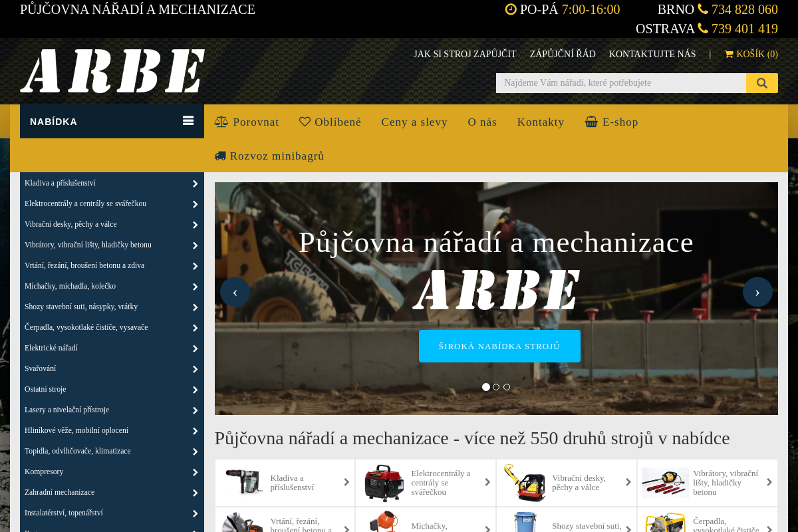The image size is (798, 532).
Task: Open Kladiva a příslušenství category card
Action: 285,483
